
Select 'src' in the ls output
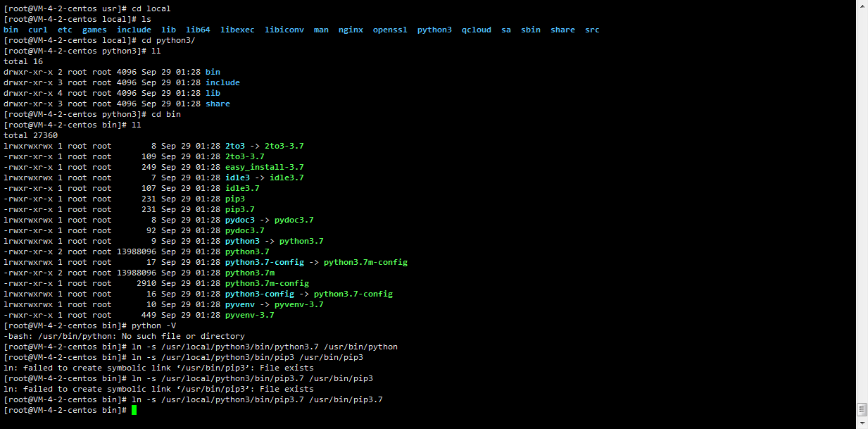click(592, 30)
